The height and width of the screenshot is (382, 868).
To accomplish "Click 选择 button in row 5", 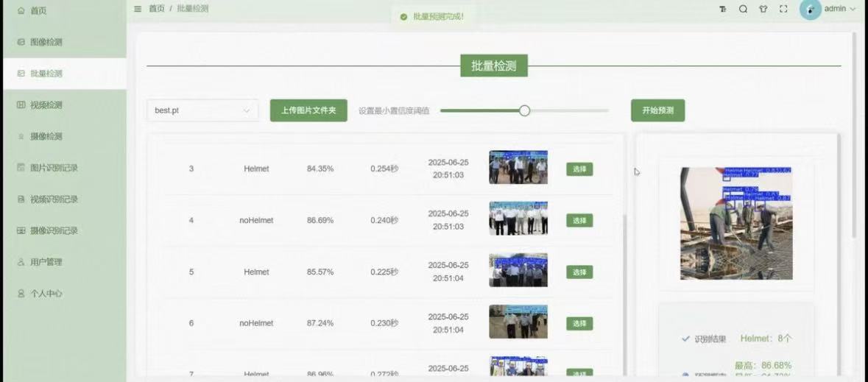I will (579, 272).
